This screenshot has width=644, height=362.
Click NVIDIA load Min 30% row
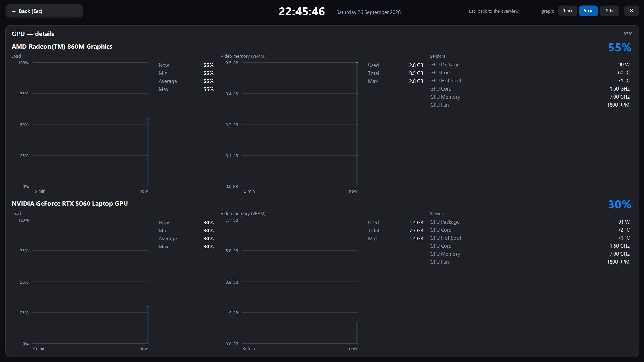186,231
